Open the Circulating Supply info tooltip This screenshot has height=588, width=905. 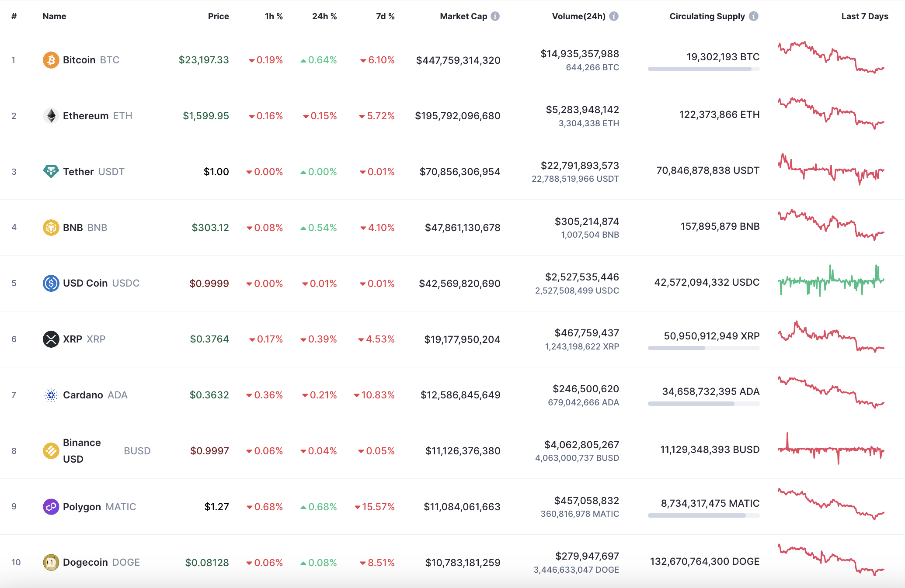753,16
